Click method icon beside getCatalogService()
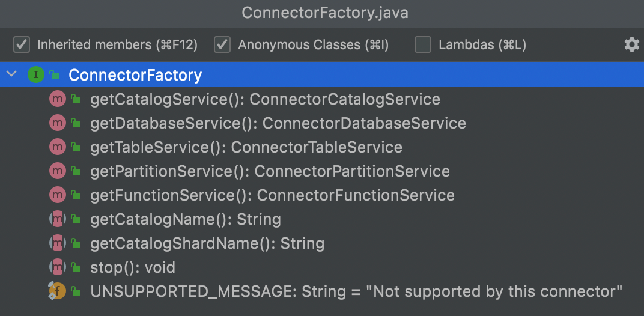This screenshot has width=644, height=316. (58, 99)
